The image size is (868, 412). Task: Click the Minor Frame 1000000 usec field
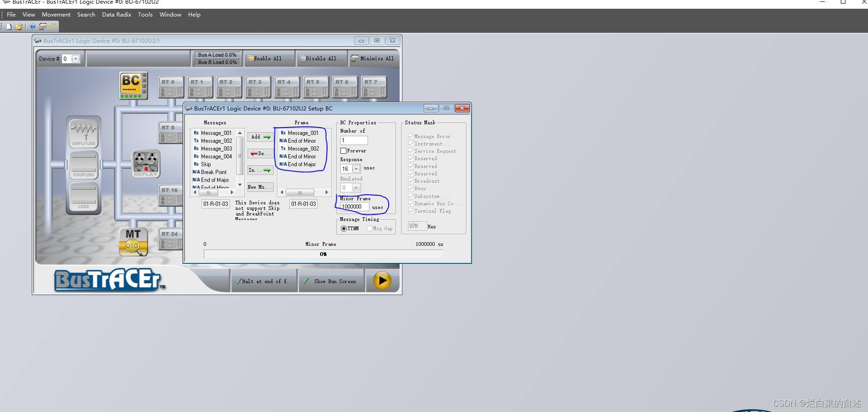point(355,207)
